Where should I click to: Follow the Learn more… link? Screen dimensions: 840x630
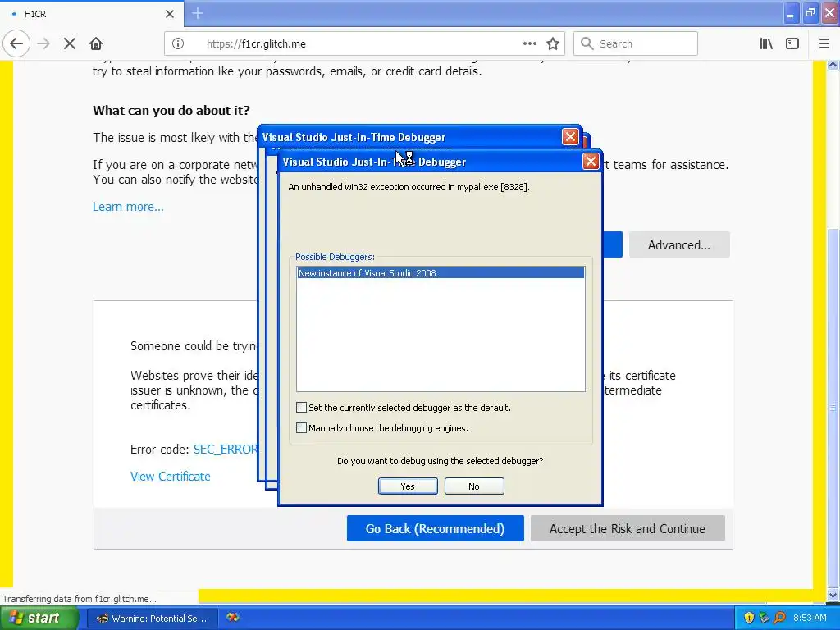coord(128,207)
